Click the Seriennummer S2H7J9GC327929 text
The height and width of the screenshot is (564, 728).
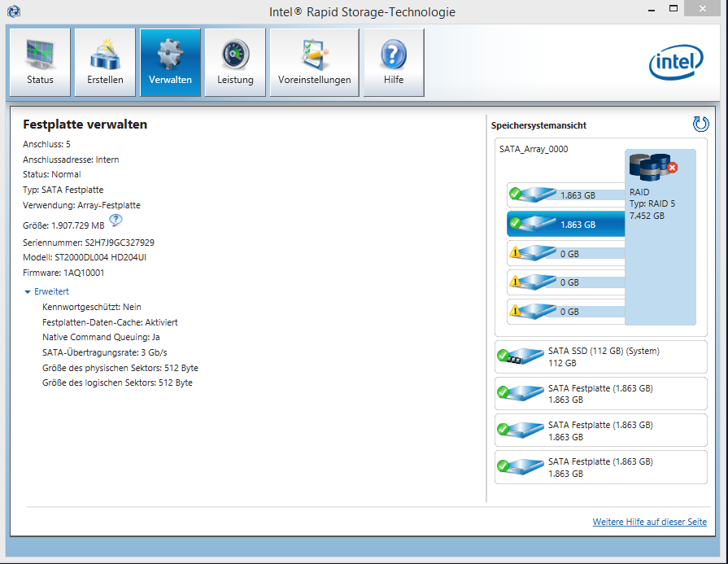pyautogui.click(x=88, y=243)
